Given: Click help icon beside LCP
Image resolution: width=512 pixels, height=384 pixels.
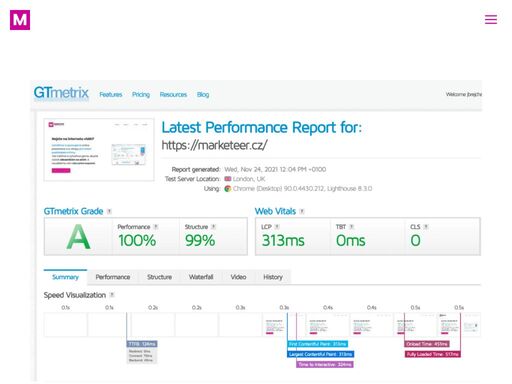Looking at the screenshot, I should [x=277, y=227].
